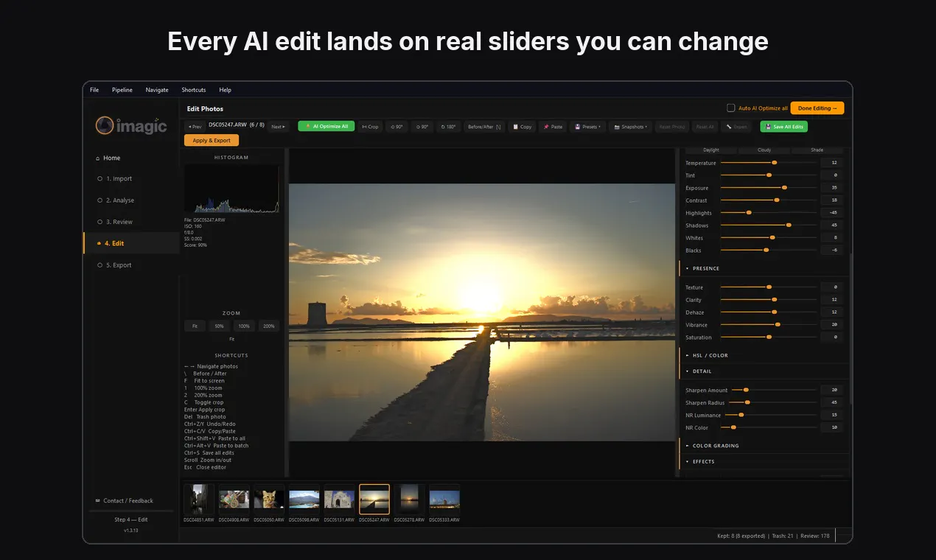Open the Help menu
The height and width of the screenshot is (560, 936).
click(x=226, y=90)
